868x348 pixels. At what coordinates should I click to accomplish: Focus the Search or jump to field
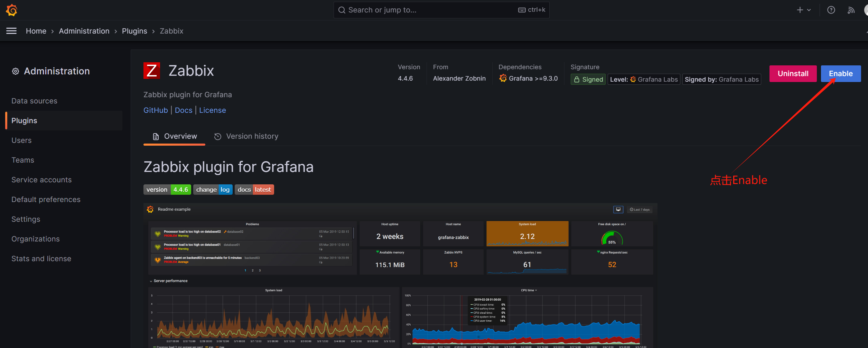(x=441, y=10)
